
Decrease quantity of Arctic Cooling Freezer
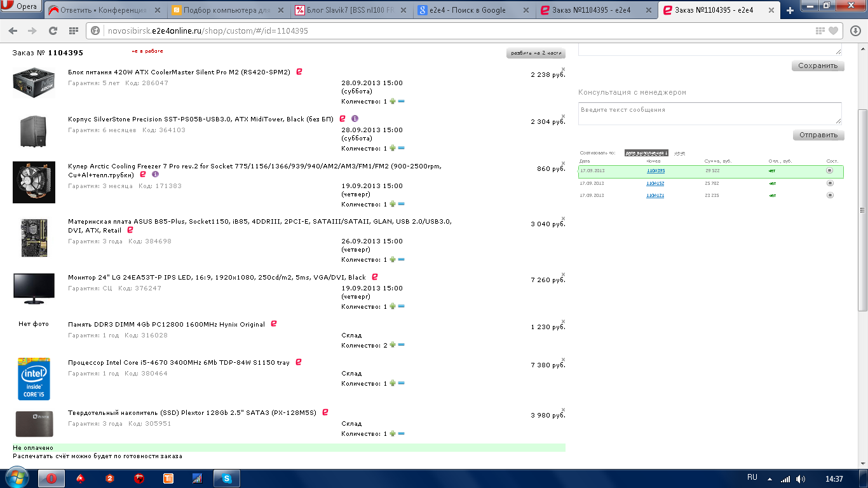pos(402,204)
